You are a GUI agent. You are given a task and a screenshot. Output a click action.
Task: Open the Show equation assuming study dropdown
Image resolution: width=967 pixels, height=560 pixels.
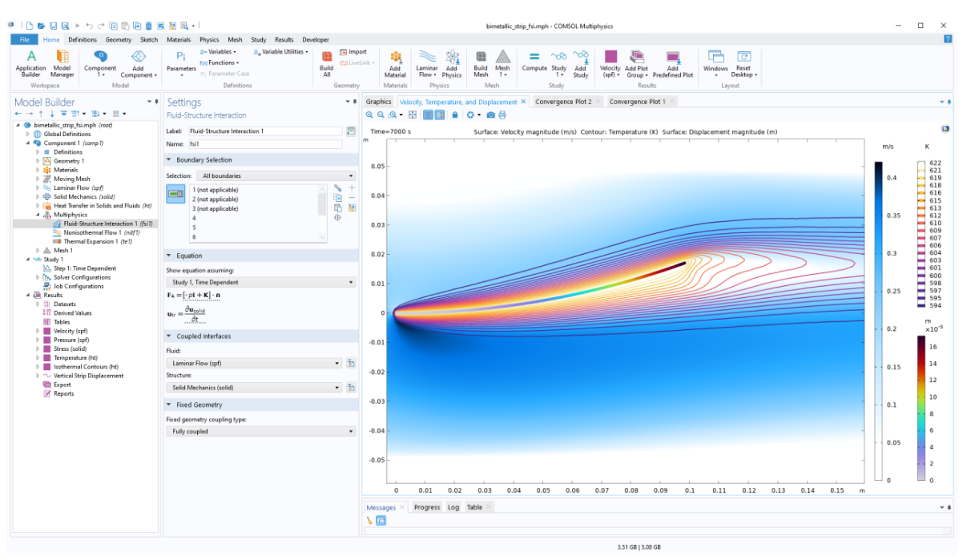click(260, 282)
